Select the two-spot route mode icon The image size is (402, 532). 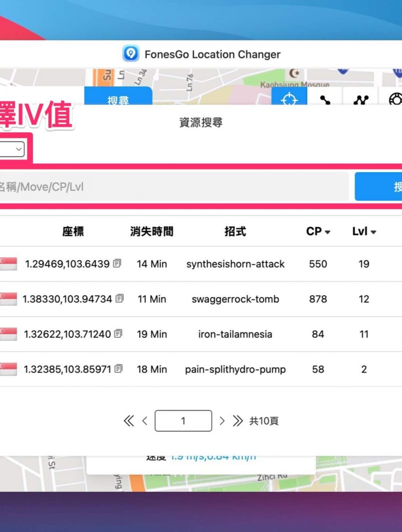325,99
